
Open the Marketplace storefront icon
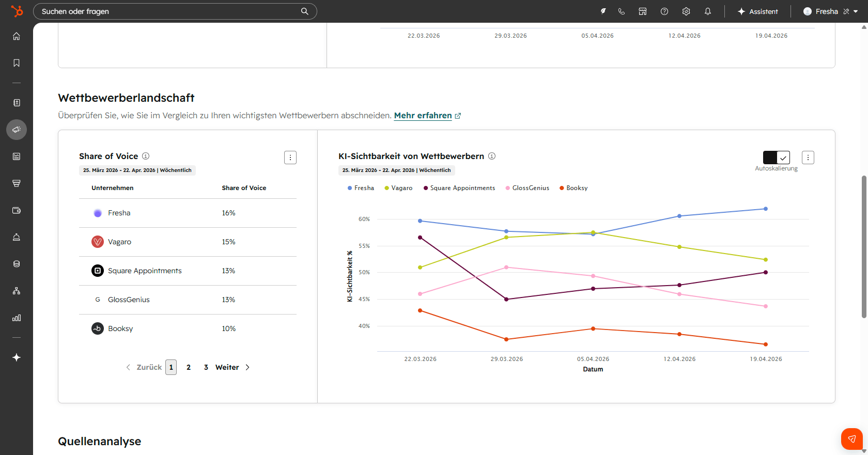coord(643,11)
